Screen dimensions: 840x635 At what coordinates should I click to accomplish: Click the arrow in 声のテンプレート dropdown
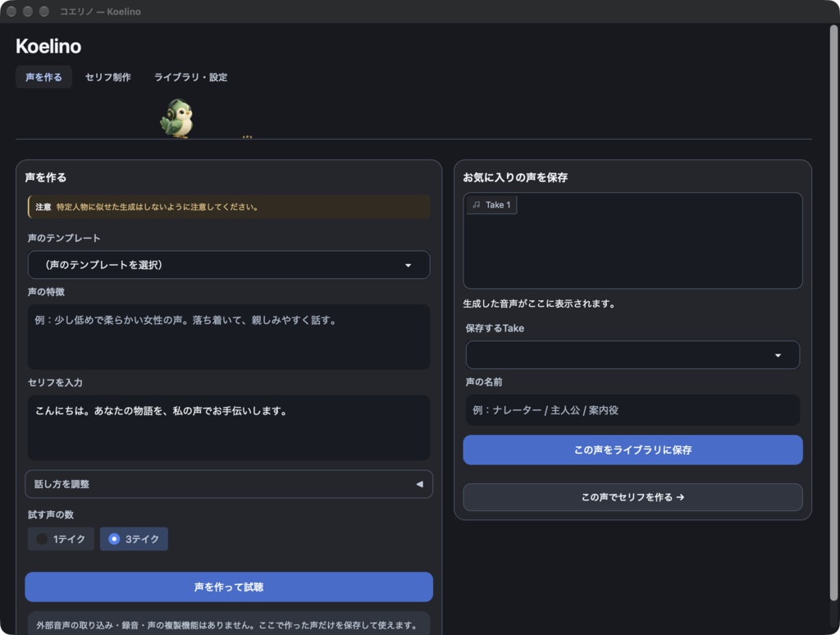(409, 265)
